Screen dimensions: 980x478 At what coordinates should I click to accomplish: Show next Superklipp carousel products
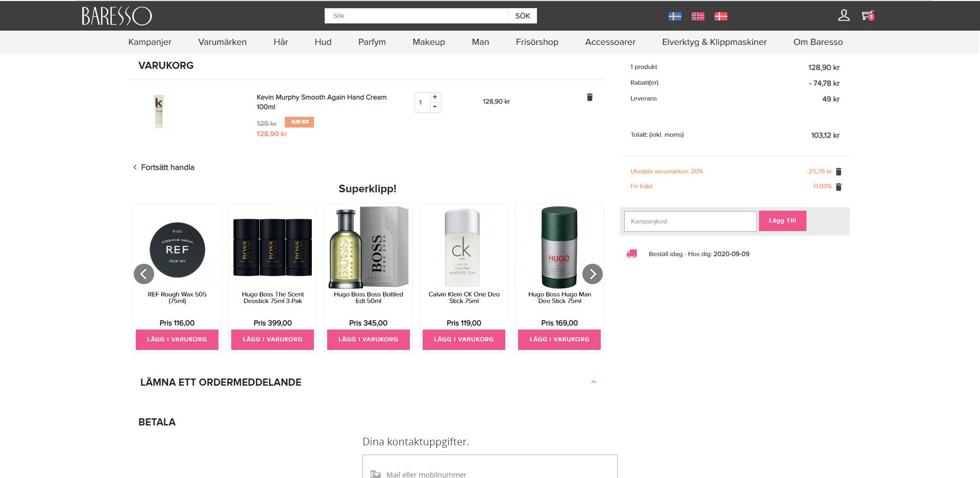tap(593, 274)
